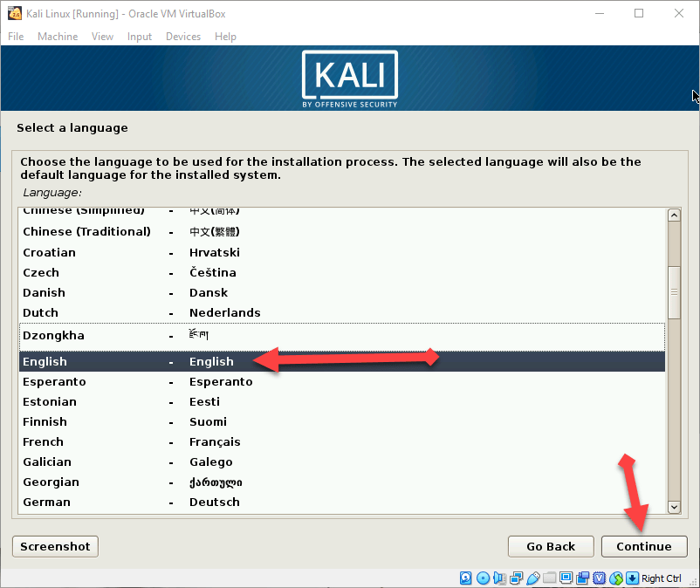Open the View menu
The height and width of the screenshot is (588, 700).
pos(103,37)
